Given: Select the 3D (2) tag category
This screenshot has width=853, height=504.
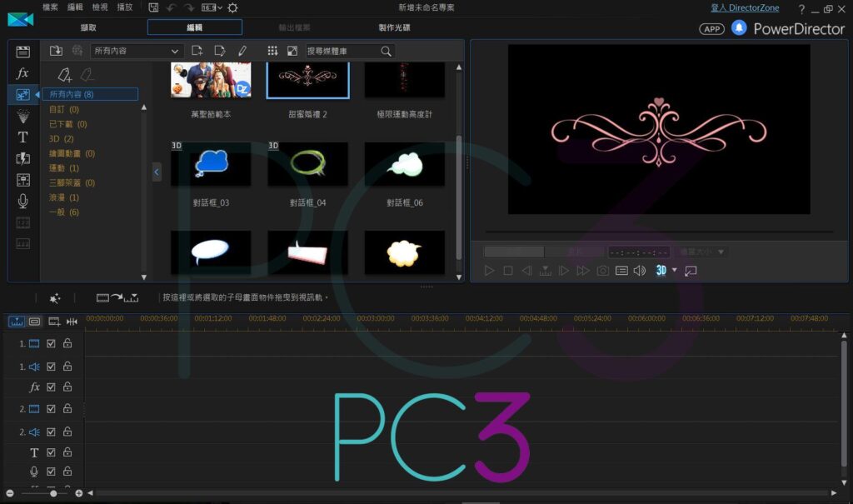Looking at the screenshot, I should point(62,139).
